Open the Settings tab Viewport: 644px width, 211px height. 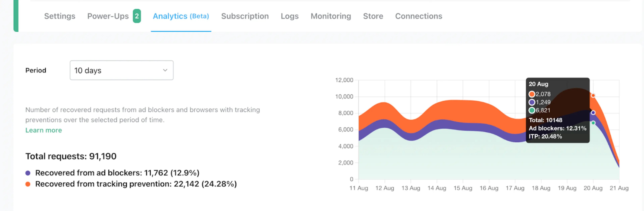tap(60, 16)
